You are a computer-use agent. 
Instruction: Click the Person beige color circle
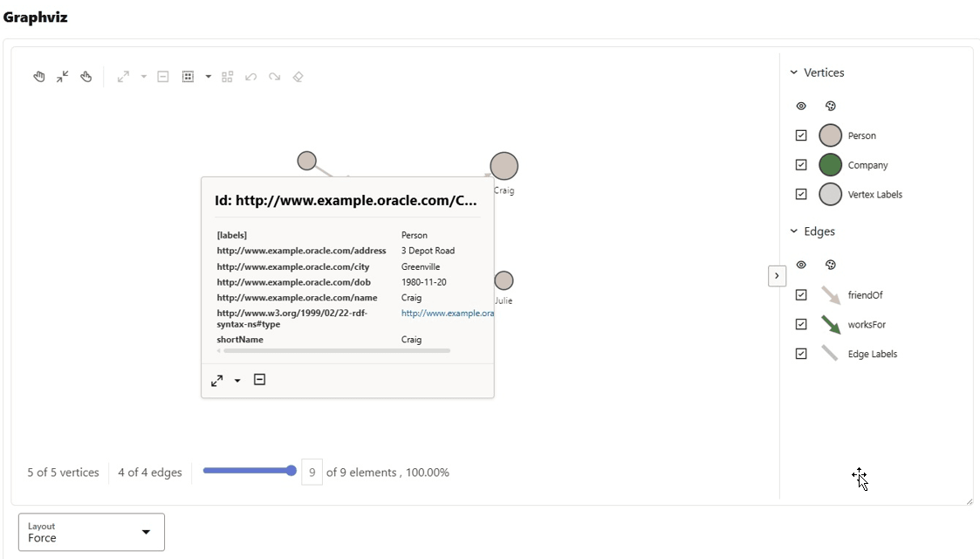pos(831,135)
